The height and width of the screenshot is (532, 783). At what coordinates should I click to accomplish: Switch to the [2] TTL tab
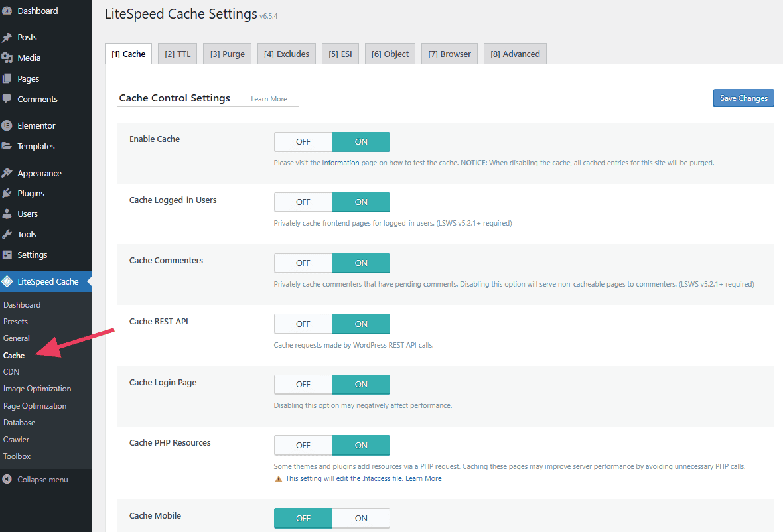[177, 53]
